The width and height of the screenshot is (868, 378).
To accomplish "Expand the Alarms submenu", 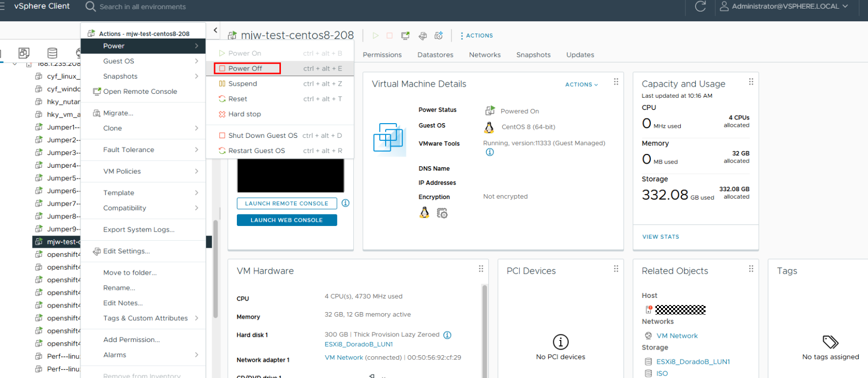I will click(x=143, y=355).
